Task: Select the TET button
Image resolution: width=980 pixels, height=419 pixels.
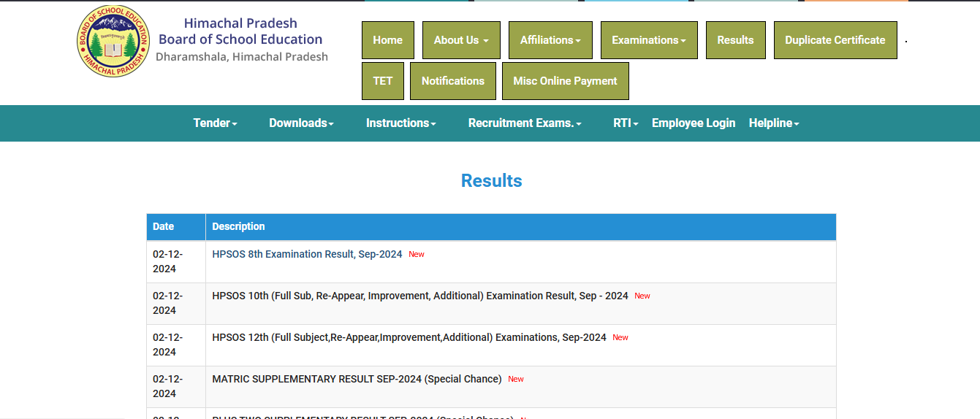Action: pyautogui.click(x=383, y=81)
